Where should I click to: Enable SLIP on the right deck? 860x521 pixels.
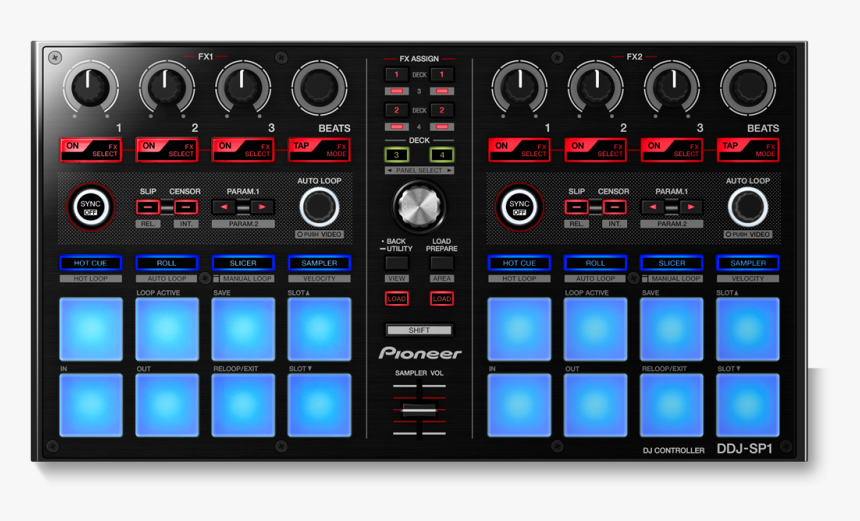point(576,207)
